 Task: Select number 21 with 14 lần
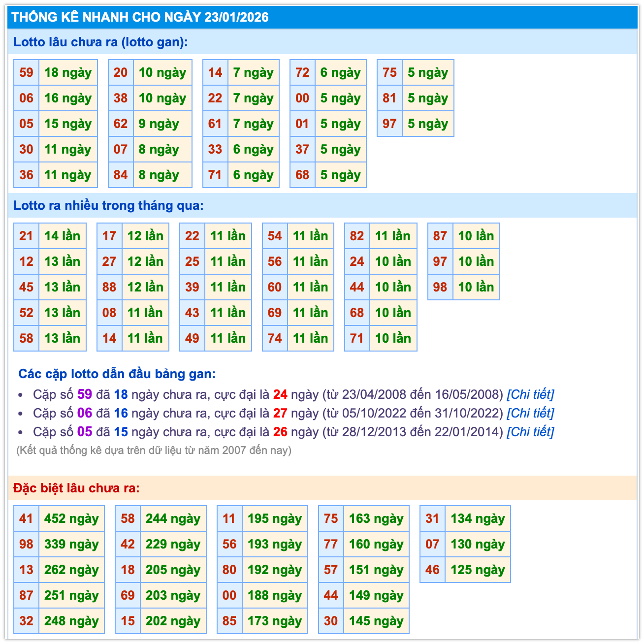tap(26, 236)
